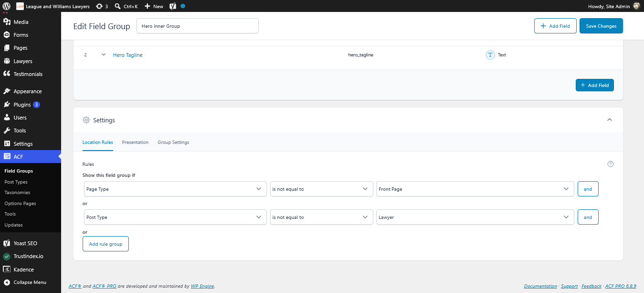Click the Yoast SEO icon in admin bar
The height and width of the screenshot is (293, 644).
click(173, 6)
